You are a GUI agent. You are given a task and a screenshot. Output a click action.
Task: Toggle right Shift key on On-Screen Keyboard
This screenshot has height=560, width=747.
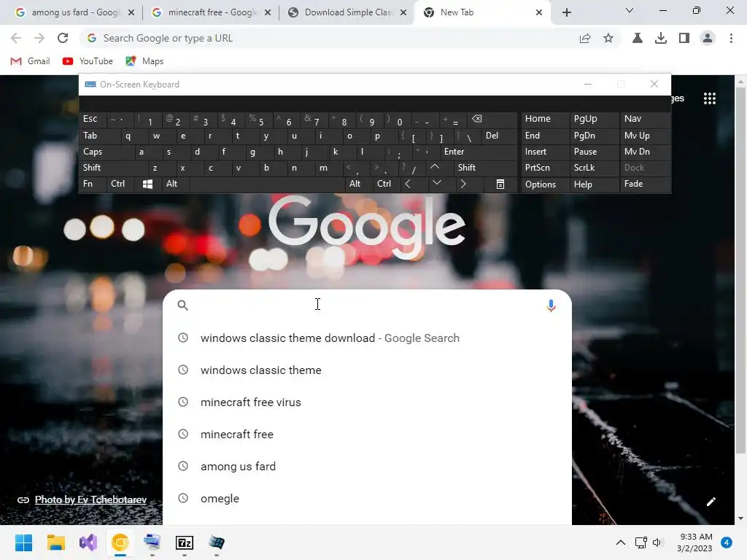[485, 168]
